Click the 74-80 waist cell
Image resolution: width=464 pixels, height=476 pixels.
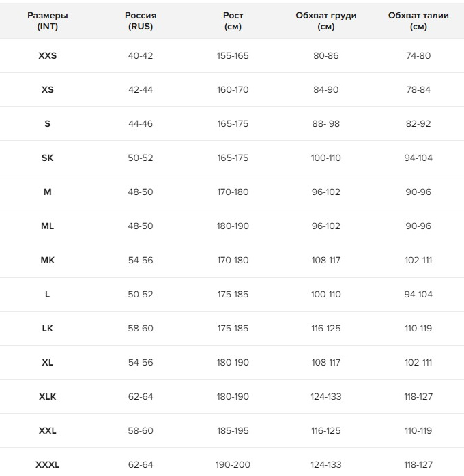click(x=418, y=55)
